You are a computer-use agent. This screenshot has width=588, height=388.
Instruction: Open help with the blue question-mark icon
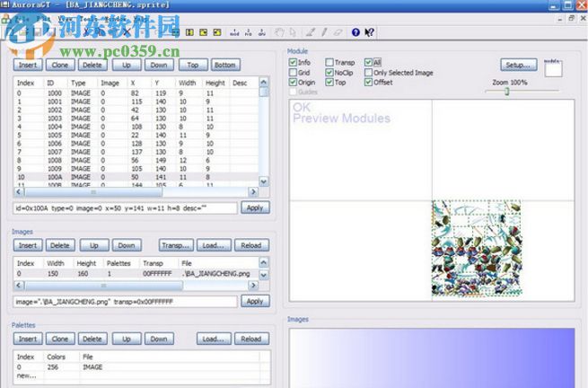(355, 32)
